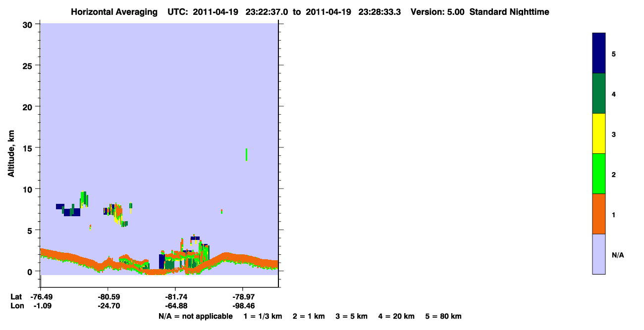Click the 'Lon' row label

click(x=17, y=306)
